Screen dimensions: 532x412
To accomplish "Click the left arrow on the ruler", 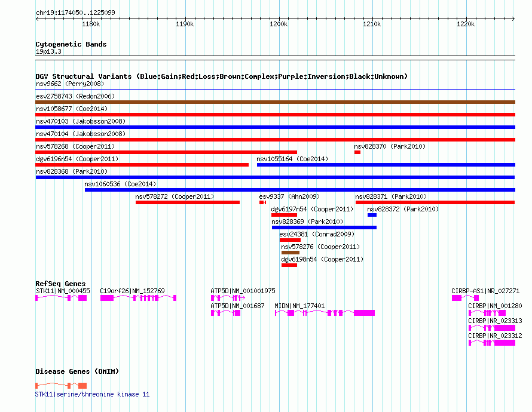I will [x=37, y=19].
